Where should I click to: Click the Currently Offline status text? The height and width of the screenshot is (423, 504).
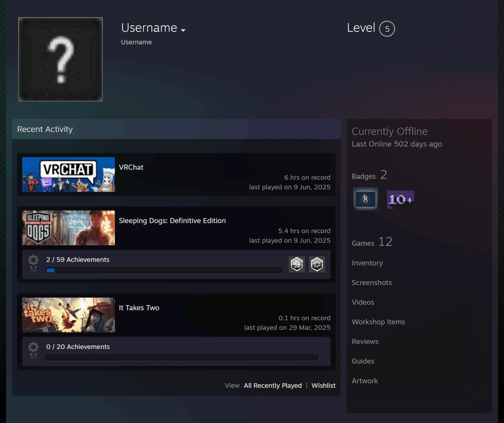click(390, 131)
